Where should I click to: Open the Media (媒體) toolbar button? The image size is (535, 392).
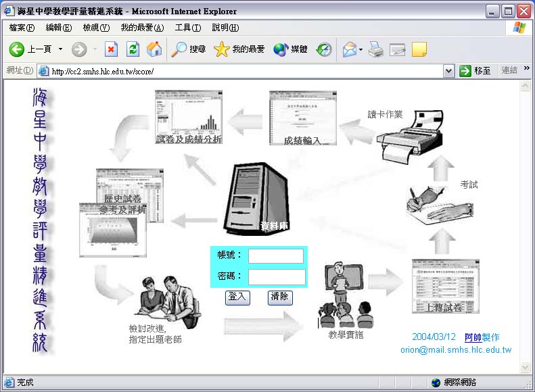click(290, 49)
